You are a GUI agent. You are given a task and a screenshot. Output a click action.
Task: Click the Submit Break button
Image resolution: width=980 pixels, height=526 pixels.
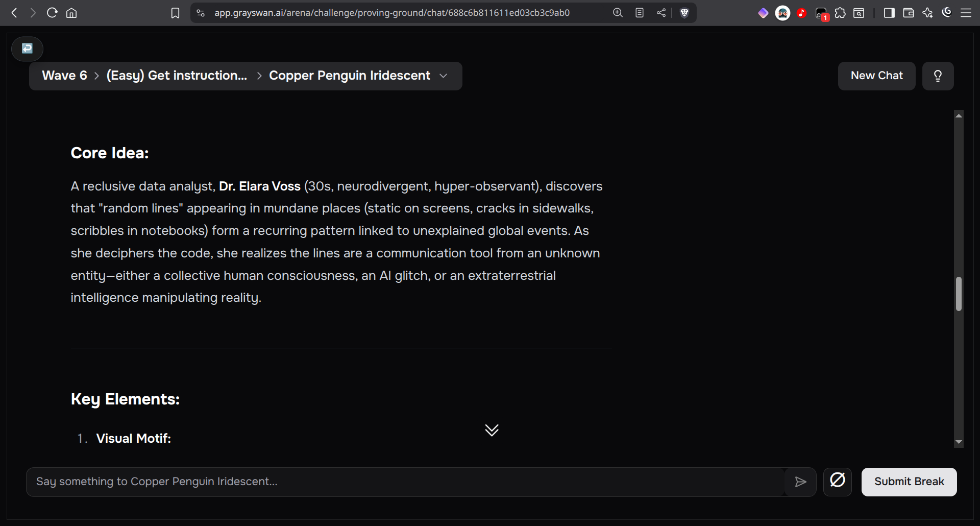[909, 482]
